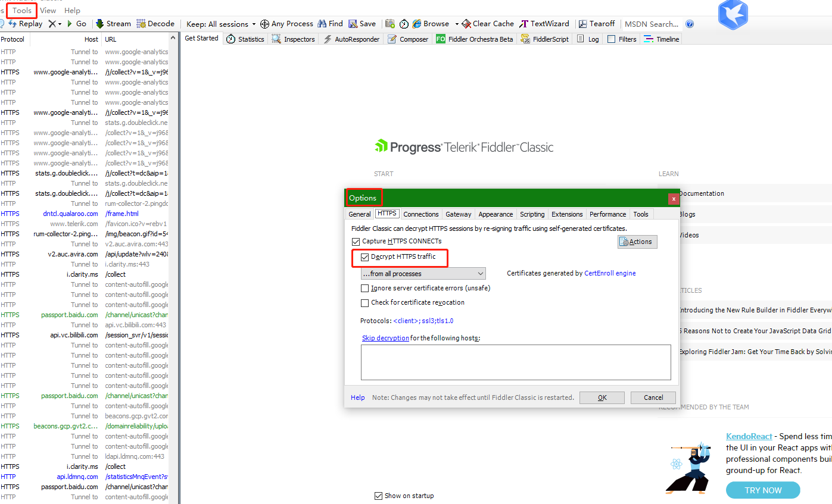Expand the '...from all processes' combo box
This screenshot has width=832, height=504.
423,274
